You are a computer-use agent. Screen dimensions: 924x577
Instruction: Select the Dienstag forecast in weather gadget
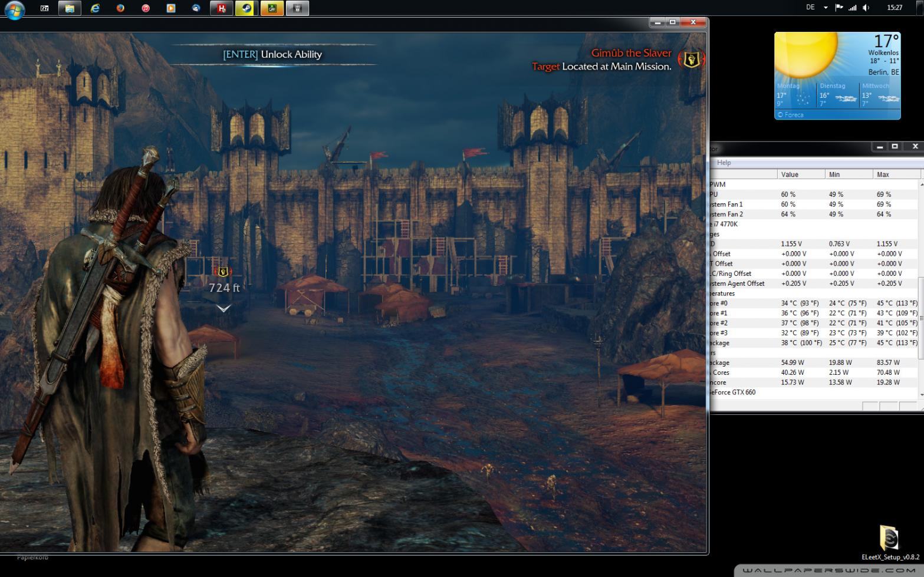coord(838,94)
